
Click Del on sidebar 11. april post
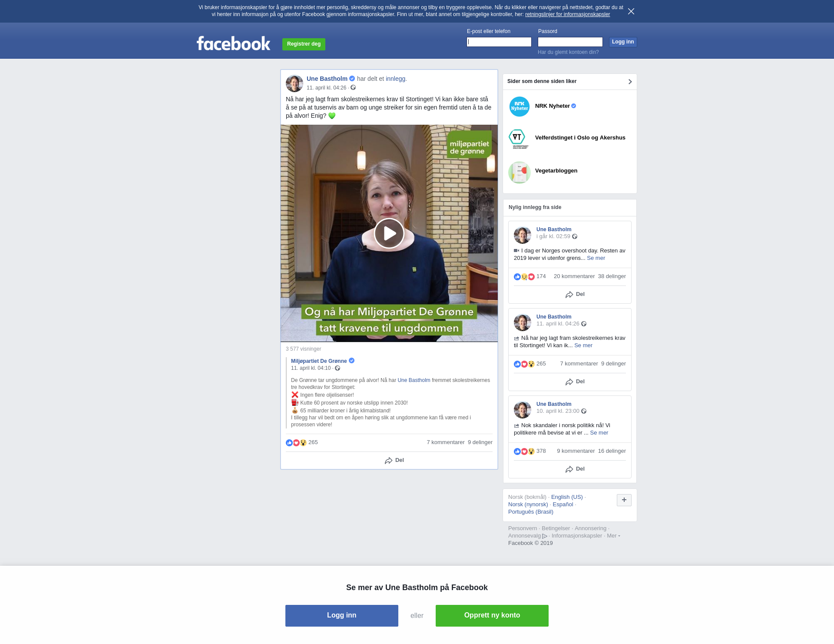pos(575,382)
